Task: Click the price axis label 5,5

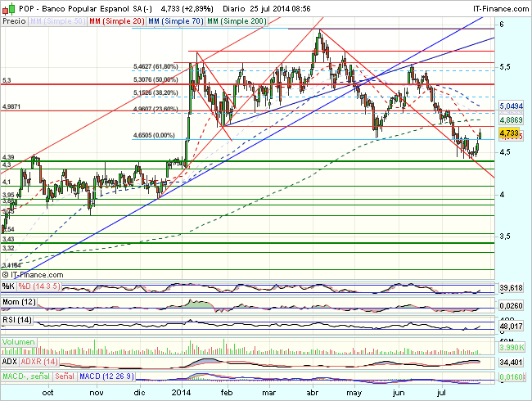Action: pyautogui.click(x=504, y=67)
